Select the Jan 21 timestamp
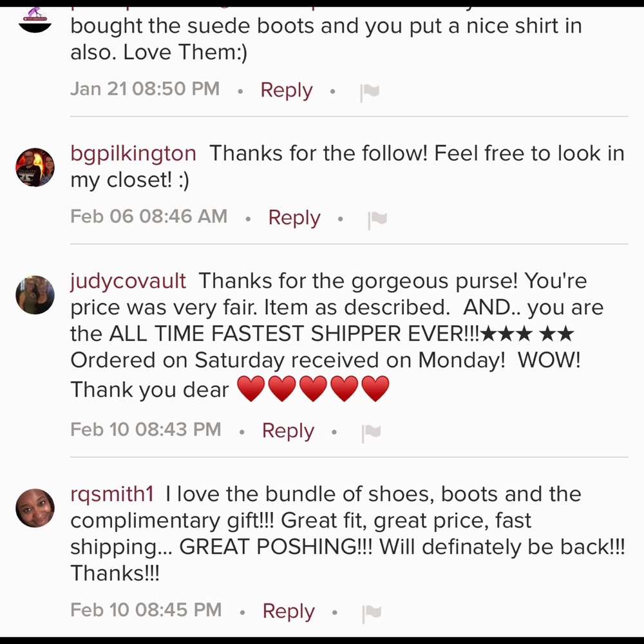Viewport: 644px width, 644px height. click(x=144, y=89)
